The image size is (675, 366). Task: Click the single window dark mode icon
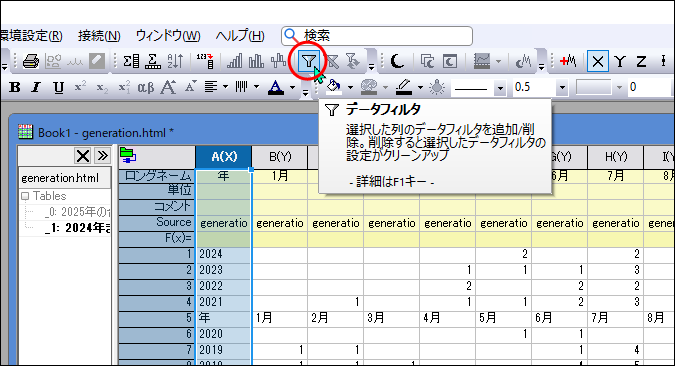(450, 61)
